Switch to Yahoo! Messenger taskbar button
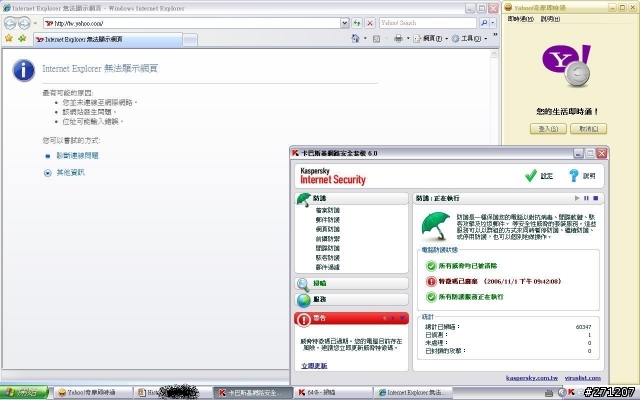 pos(92,393)
